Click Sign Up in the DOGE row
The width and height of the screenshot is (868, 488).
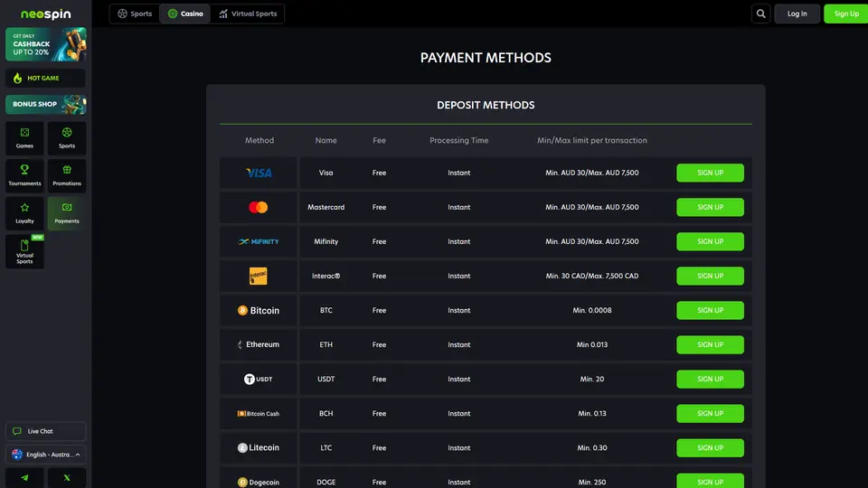tap(711, 481)
